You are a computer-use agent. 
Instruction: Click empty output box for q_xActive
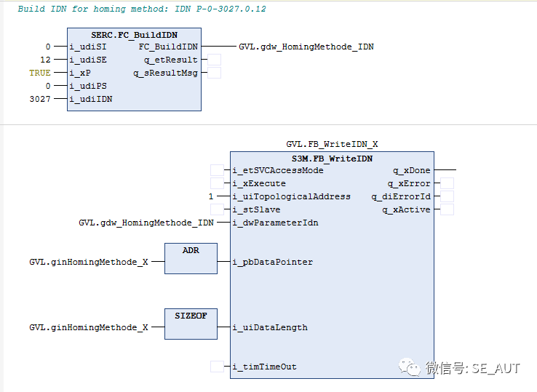click(x=447, y=209)
